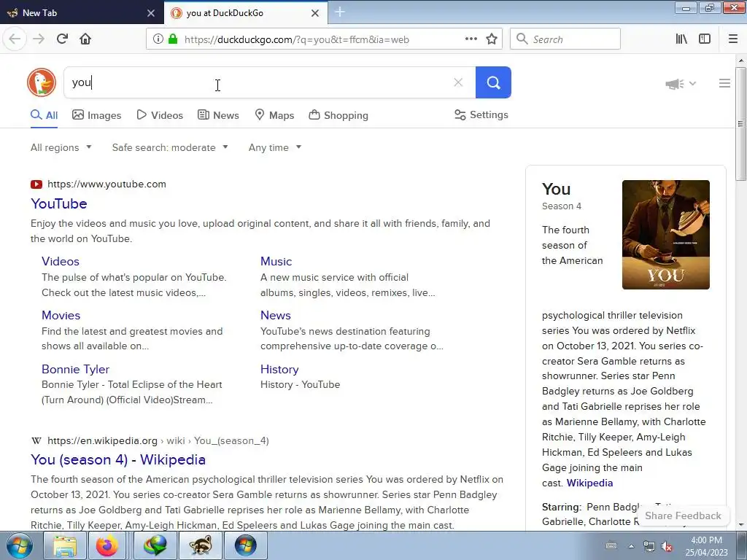
Task: Reload the current page
Action: [x=62, y=39]
